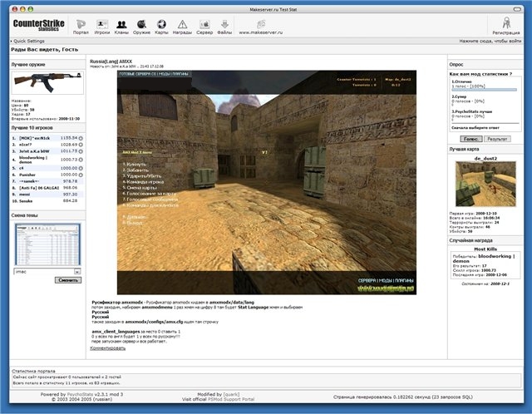Open the Сервер server icon
This screenshot has width=532, height=414.
pos(204,27)
